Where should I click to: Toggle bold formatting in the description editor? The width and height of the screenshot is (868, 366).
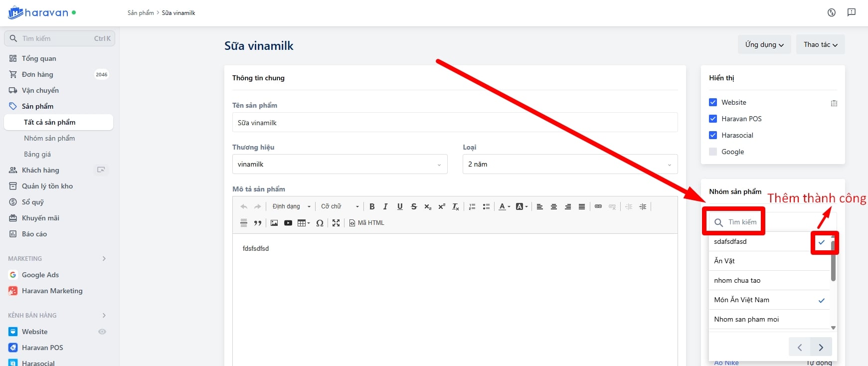tap(372, 206)
